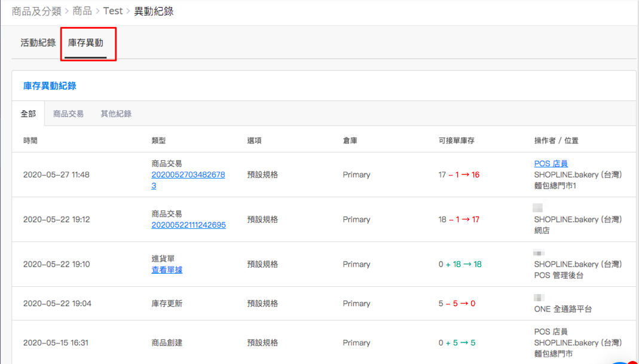Image resolution: width=639 pixels, height=364 pixels.
Task: Click stock change 0 + 5 → 5
Action: tap(457, 343)
